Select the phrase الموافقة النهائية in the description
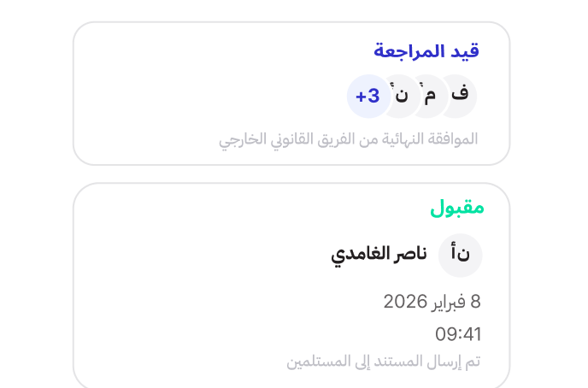 (437, 138)
